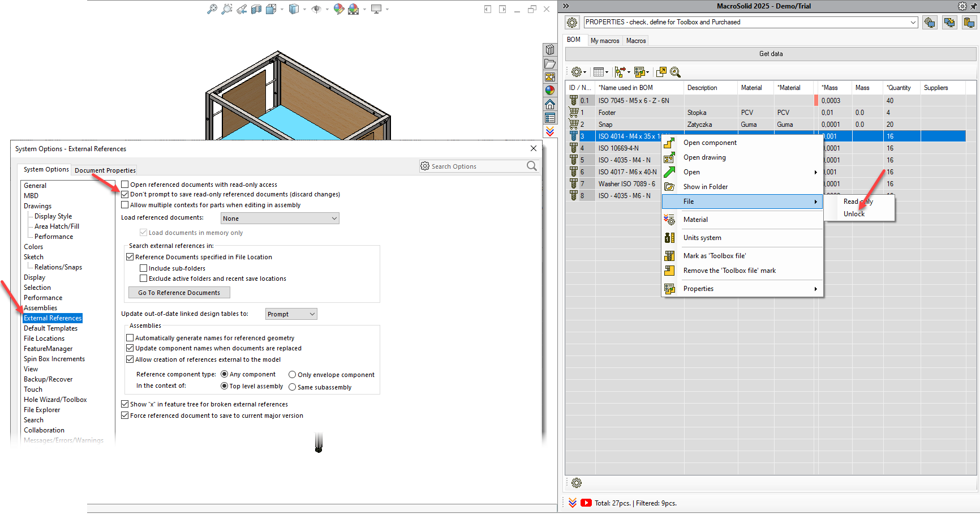Click the YouTube icon in MacroSolid status bar
The width and height of the screenshot is (980, 514).
click(x=586, y=503)
